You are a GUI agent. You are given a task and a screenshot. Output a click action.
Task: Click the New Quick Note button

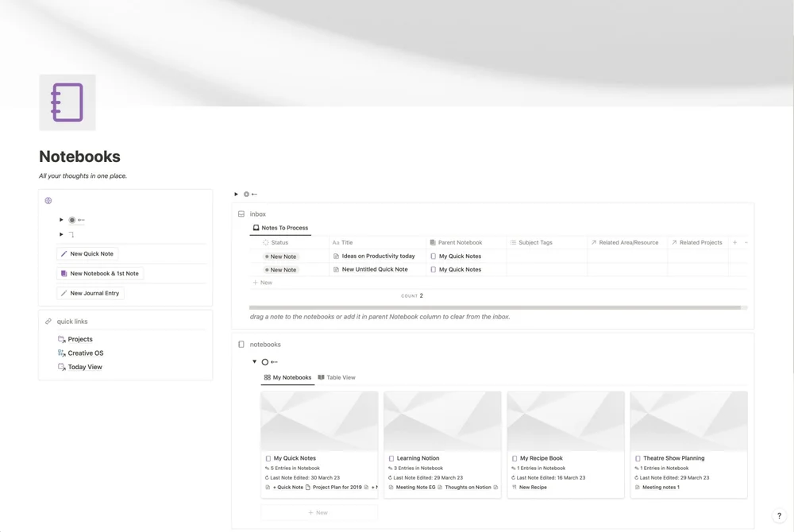tap(87, 254)
